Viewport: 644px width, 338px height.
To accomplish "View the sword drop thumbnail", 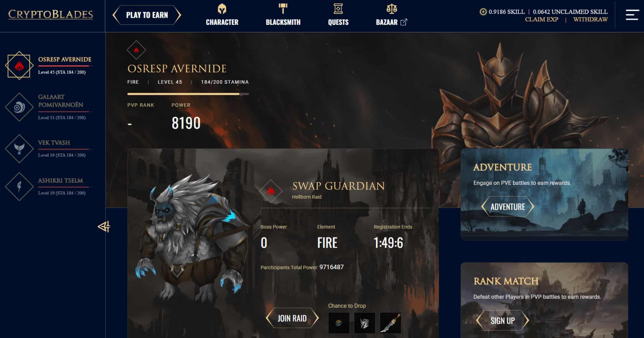I will tap(390, 323).
